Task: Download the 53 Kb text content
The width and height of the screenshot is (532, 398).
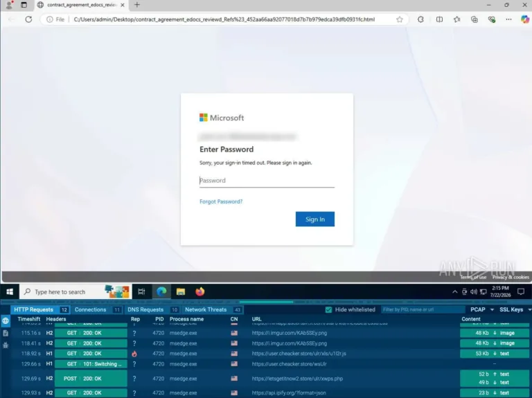Action: (x=495, y=354)
